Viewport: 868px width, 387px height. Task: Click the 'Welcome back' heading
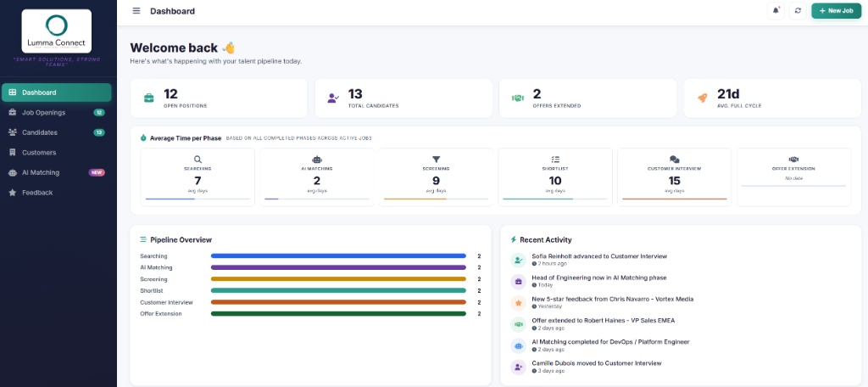174,48
